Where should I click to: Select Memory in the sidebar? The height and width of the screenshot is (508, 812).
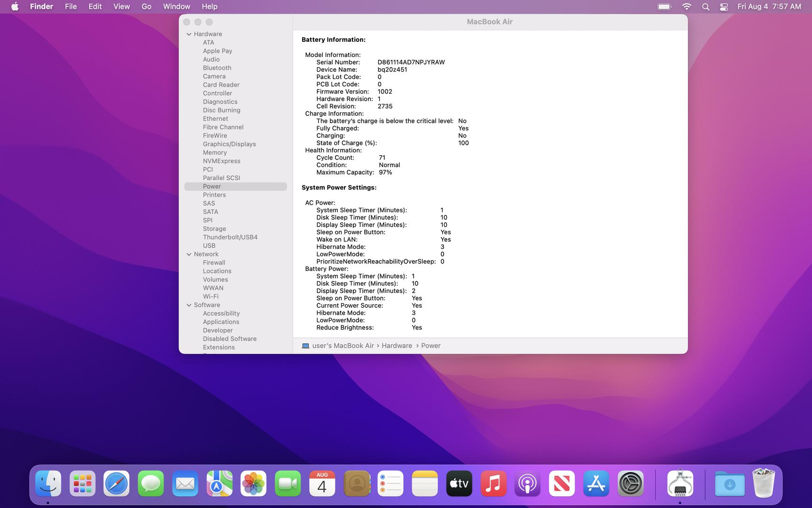pyautogui.click(x=215, y=152)
